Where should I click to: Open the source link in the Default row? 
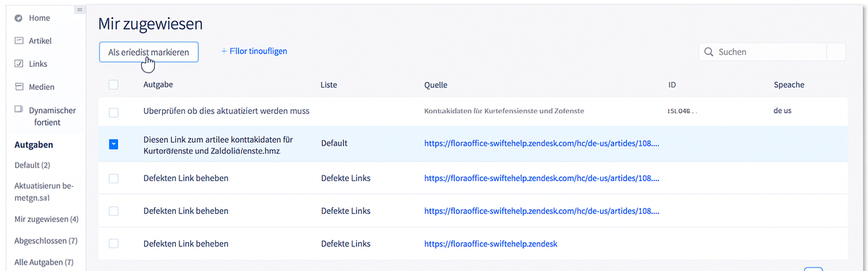pyautogui.click(x=542, y=143)
